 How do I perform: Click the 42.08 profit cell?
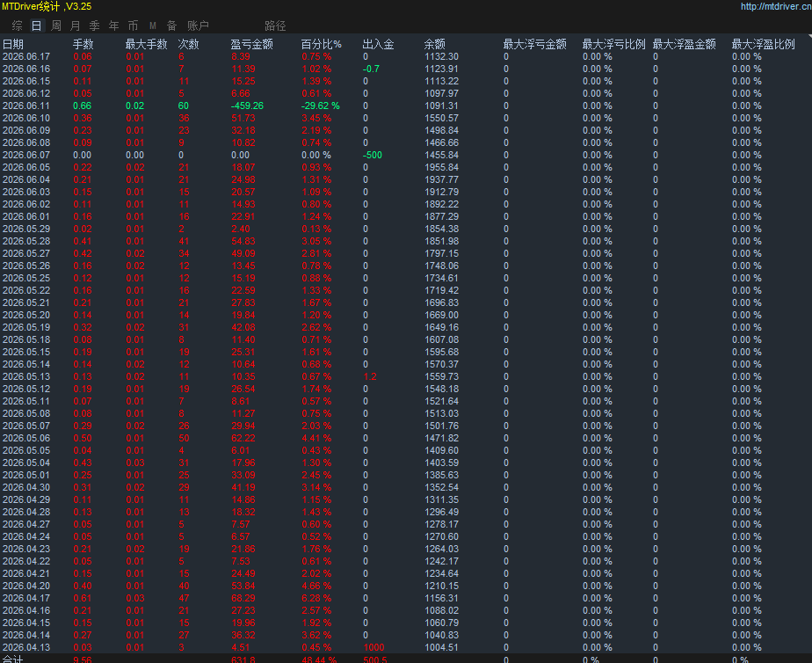(x=243, y=327)
